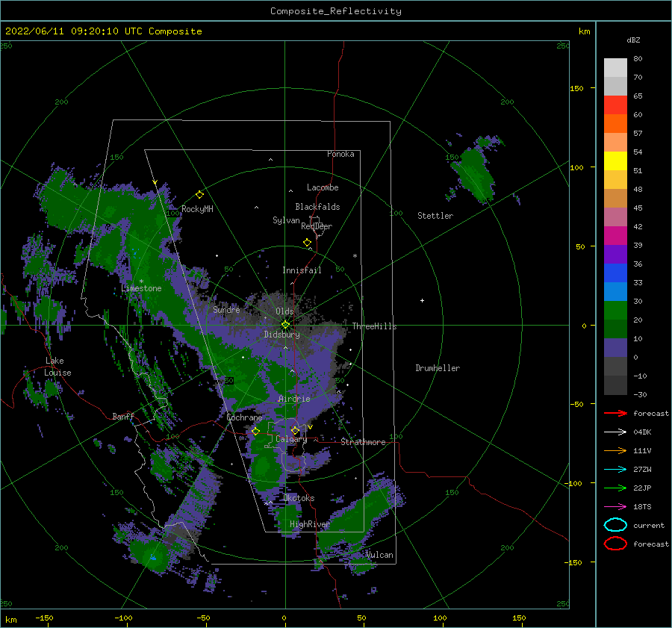Select the Lake Louise label
672x628 pixels.
tap(57, 367)
